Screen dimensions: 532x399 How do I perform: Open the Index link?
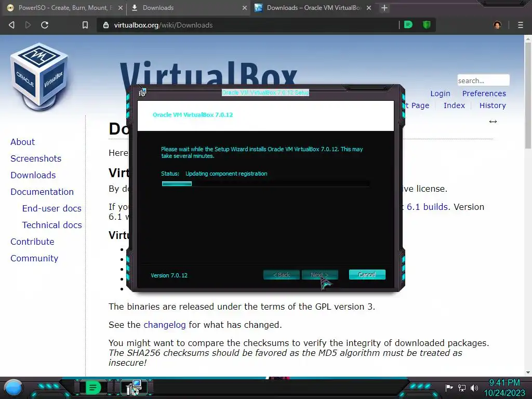pyautogui.click(x=454, y=105)
